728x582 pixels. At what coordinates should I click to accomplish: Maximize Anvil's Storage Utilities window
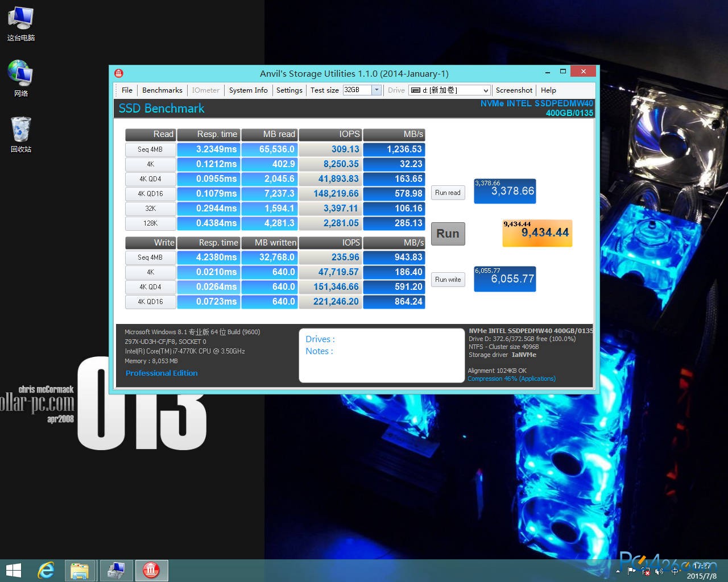pos(562,72)
